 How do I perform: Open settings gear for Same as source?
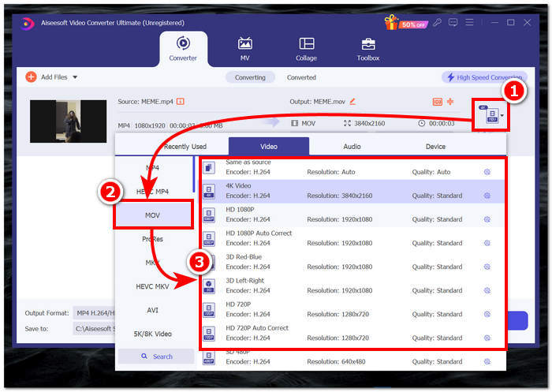[487, 172]
